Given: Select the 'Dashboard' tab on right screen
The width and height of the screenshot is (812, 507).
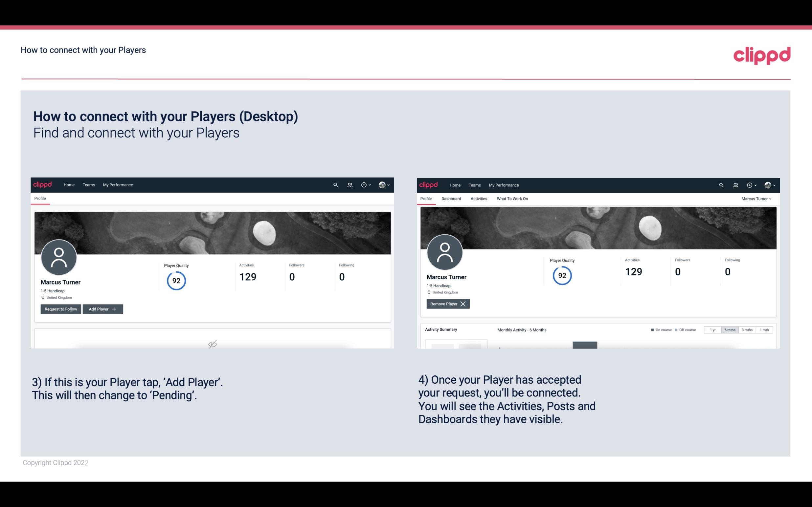Looking at the screenshot, I should (x=452, y=199).
